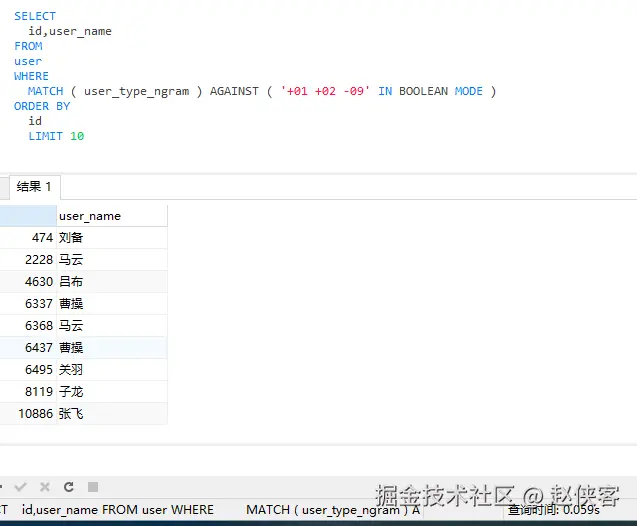This screenshot has width=637, height=526.
Task: Select the cell with id 474
Action: click(28, 238)
